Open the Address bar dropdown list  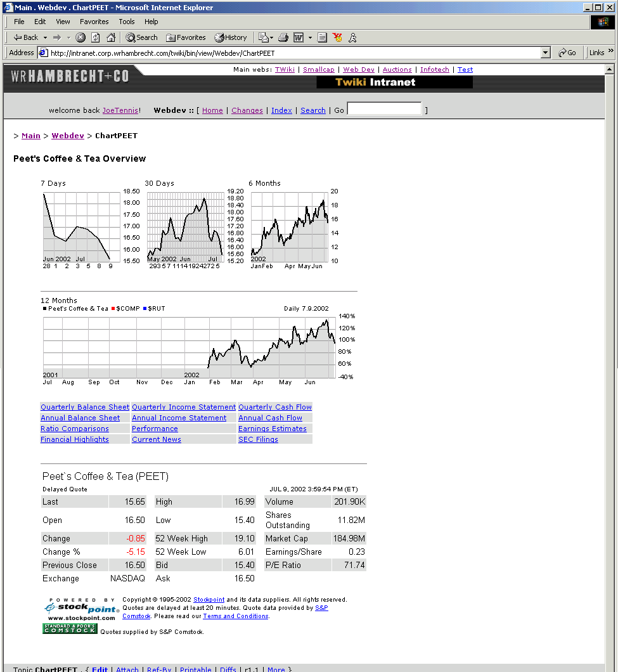(546, 53)
